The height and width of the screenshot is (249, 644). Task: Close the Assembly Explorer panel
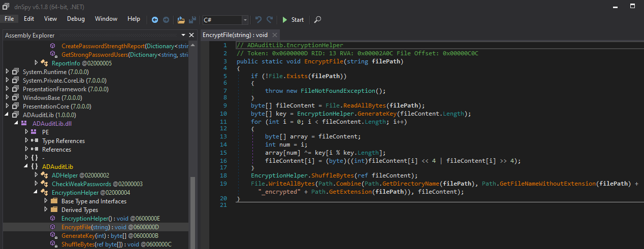coord(191,35)
